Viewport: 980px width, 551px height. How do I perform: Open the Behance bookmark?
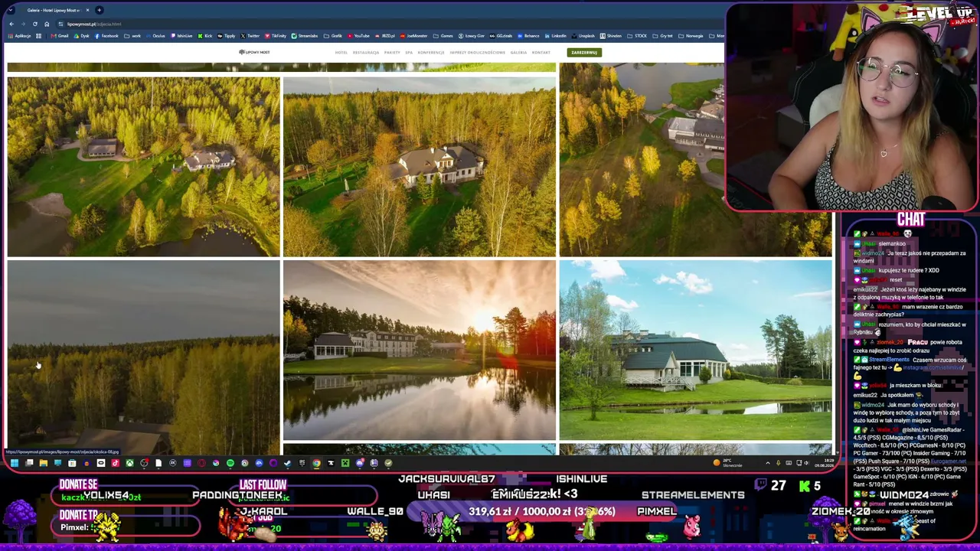pos(529,36)
